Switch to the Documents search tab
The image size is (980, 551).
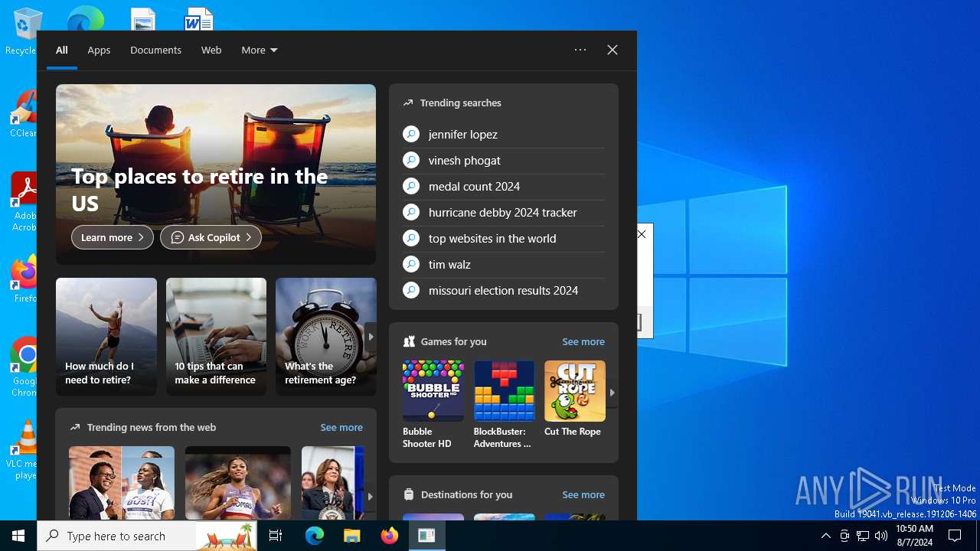pos(155,50)
